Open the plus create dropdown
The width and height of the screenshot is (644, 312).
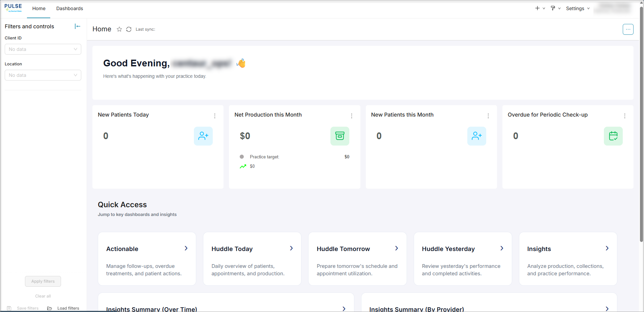(540, 8)
